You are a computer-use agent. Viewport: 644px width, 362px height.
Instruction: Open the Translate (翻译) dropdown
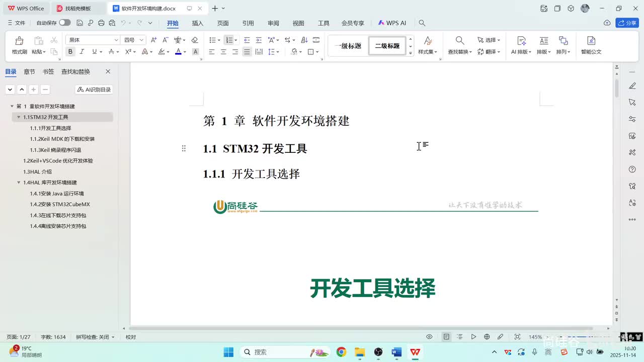[x=488, y=52]
